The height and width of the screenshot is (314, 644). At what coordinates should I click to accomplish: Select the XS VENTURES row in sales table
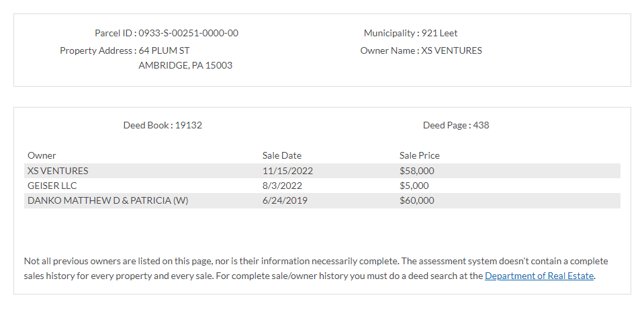[x=58, y=171]
